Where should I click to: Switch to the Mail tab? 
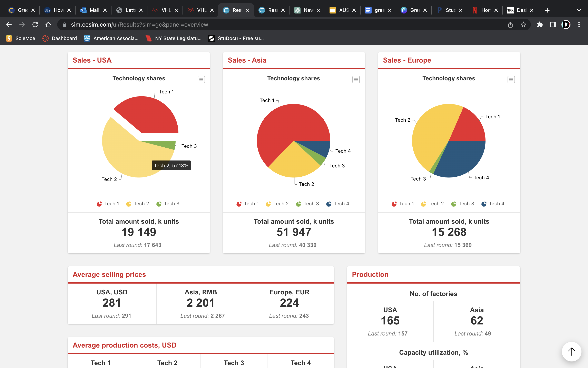click(94, 10)
